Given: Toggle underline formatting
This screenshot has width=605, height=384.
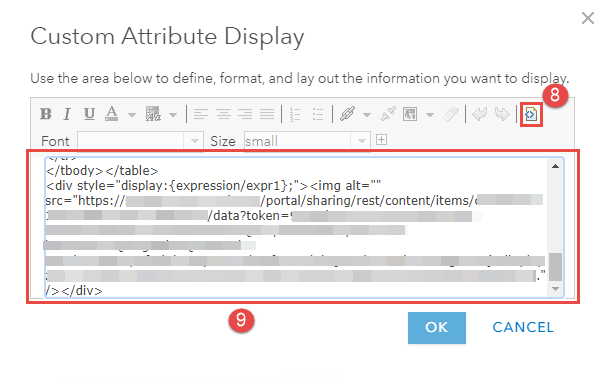Looking at the screenshot, I should 90,114.
